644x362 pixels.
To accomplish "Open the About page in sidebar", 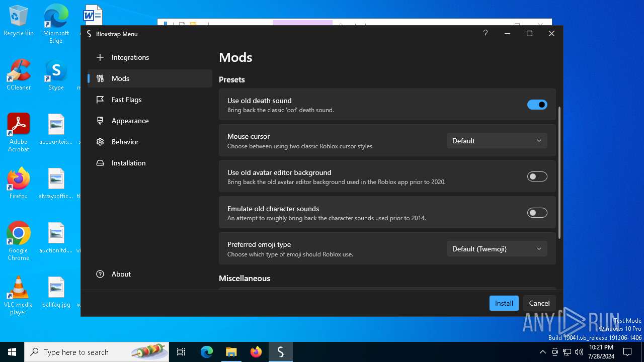I will 150,274.
